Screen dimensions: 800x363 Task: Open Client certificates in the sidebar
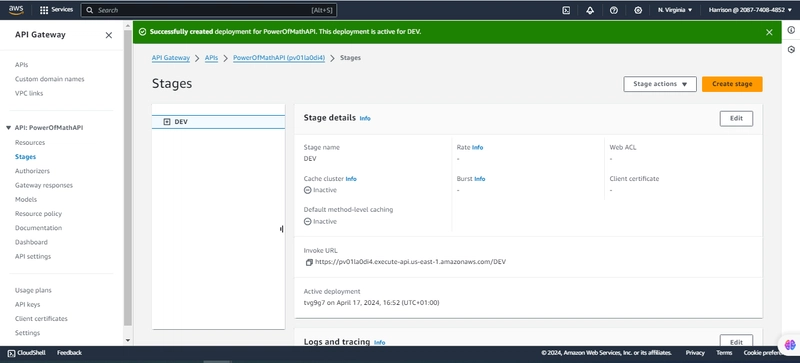point(41,319)
